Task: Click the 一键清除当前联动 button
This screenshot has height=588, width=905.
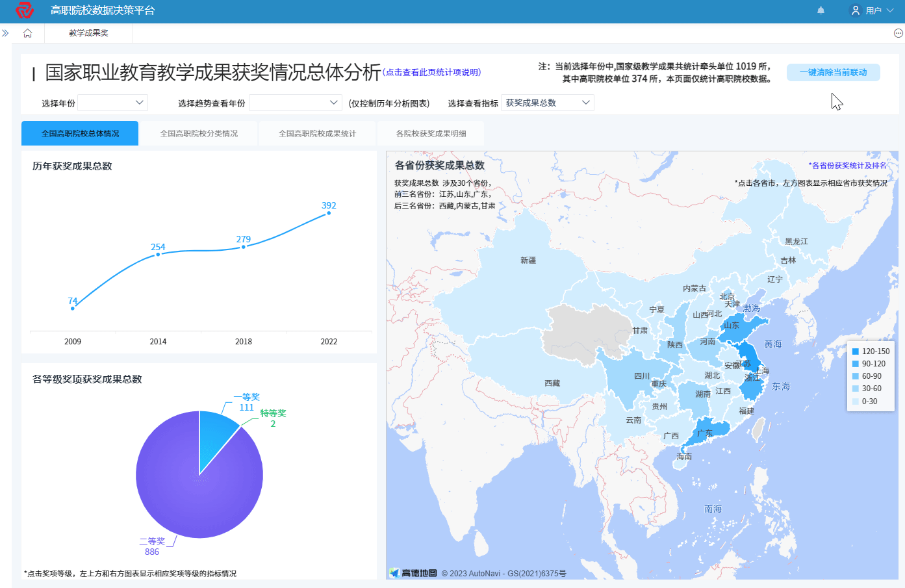Action: pos(832,72)
